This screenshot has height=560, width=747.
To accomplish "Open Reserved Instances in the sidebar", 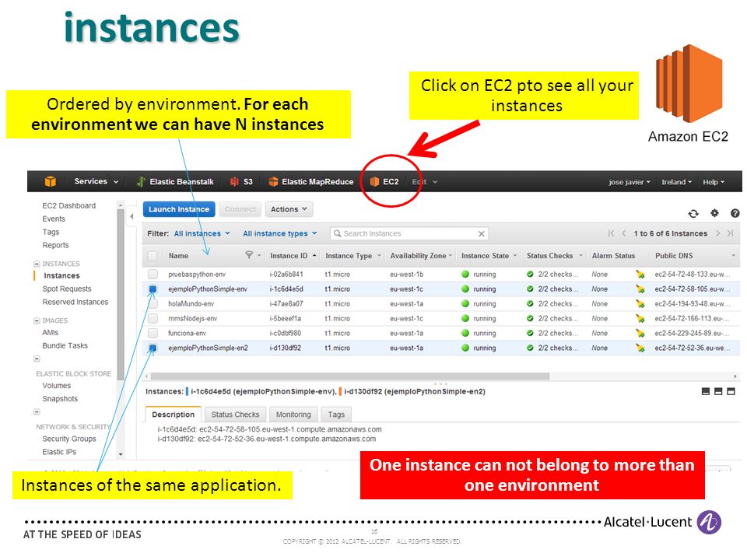I will point(75,302).
